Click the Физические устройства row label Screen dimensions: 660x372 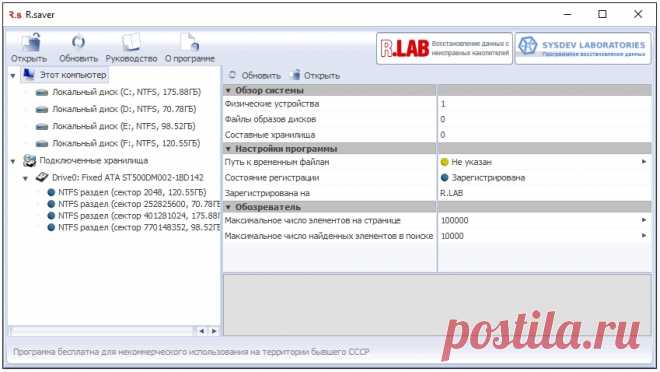pyautogui.click(x=272, y=104)
